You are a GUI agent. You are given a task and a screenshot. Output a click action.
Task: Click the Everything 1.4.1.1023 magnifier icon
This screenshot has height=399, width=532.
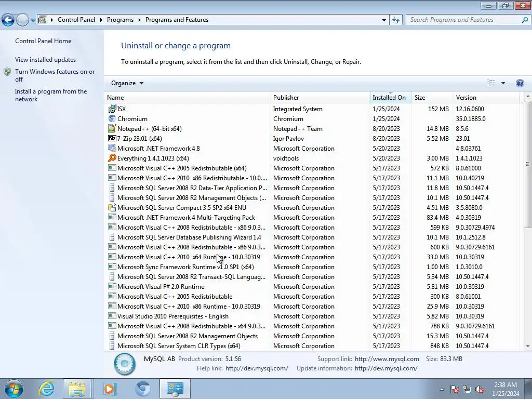112,158
